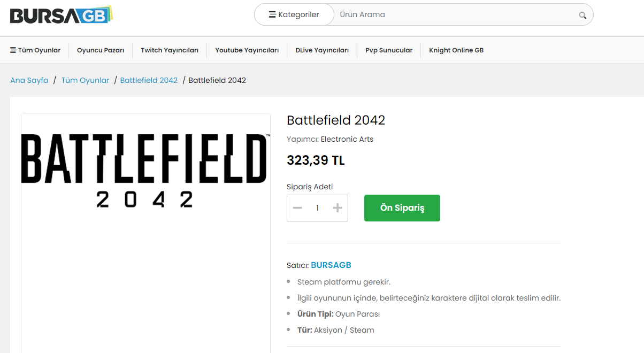Increase order quantity with plus icon
The height and width of the screenshot is (353, 644).
click(x=338, y=208)
